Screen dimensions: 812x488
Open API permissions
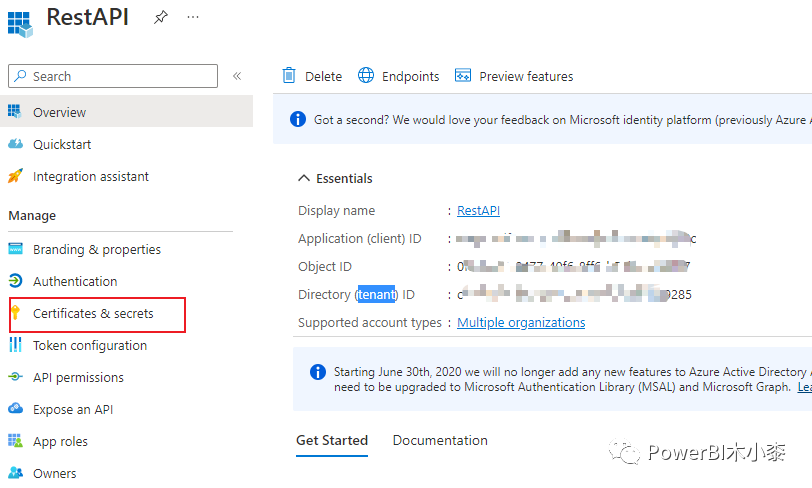coord(78,378)
